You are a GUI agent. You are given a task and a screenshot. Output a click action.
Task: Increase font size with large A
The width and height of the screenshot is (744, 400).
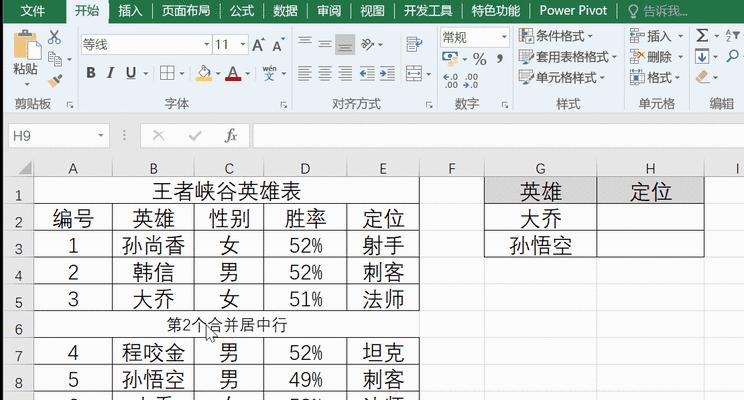[x=258, y=45]
